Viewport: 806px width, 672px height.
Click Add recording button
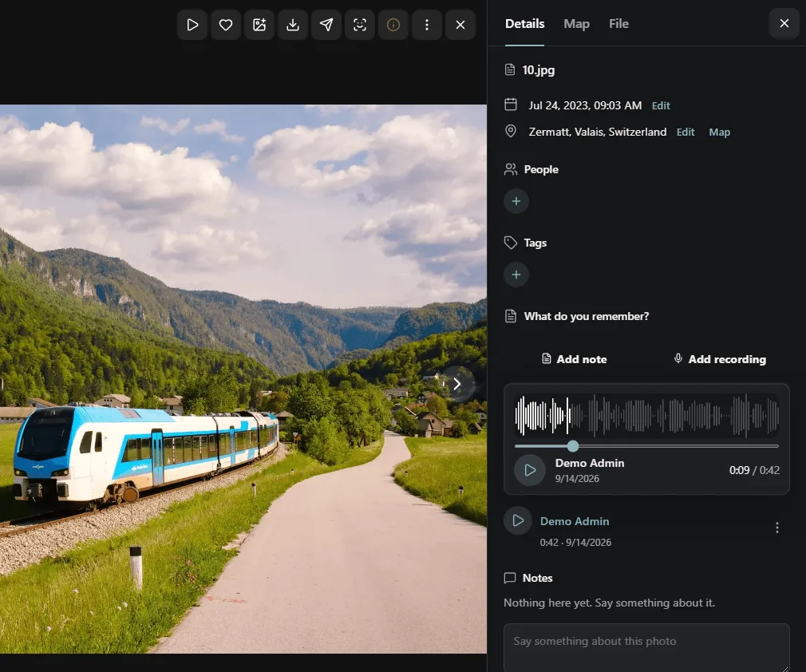(x=720, y=359)
